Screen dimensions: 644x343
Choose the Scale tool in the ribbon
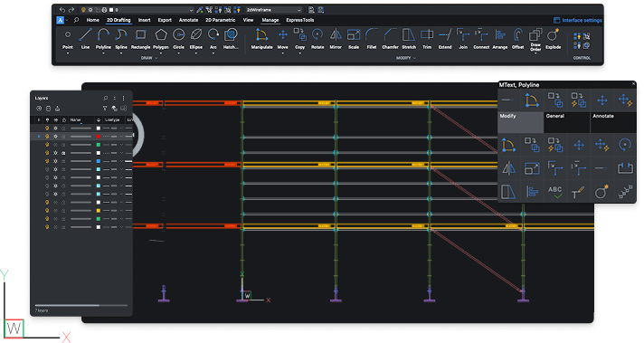[354, 39]
